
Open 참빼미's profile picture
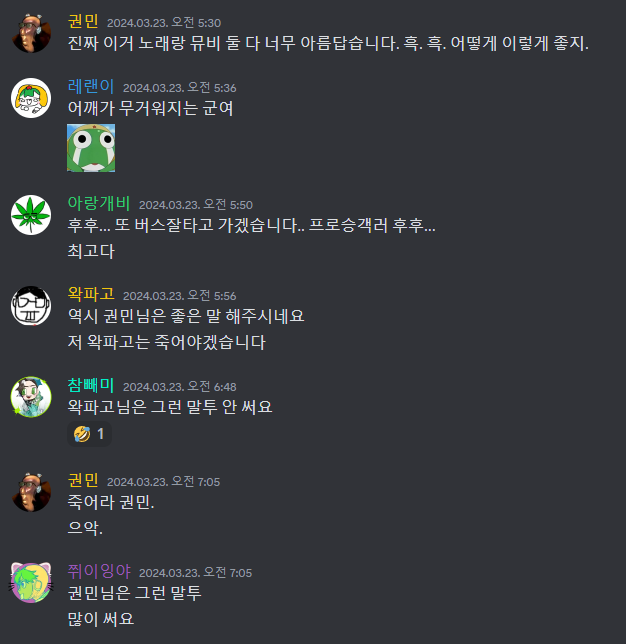tap(31, 397)
